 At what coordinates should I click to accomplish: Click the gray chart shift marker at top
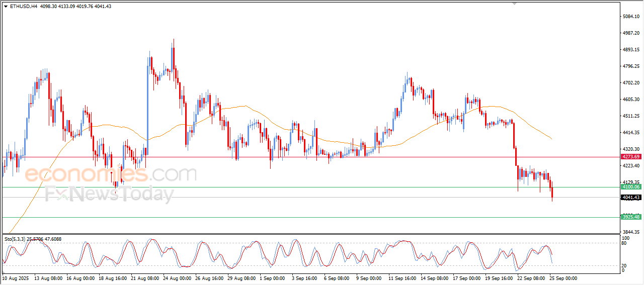[x=514, y=4]
